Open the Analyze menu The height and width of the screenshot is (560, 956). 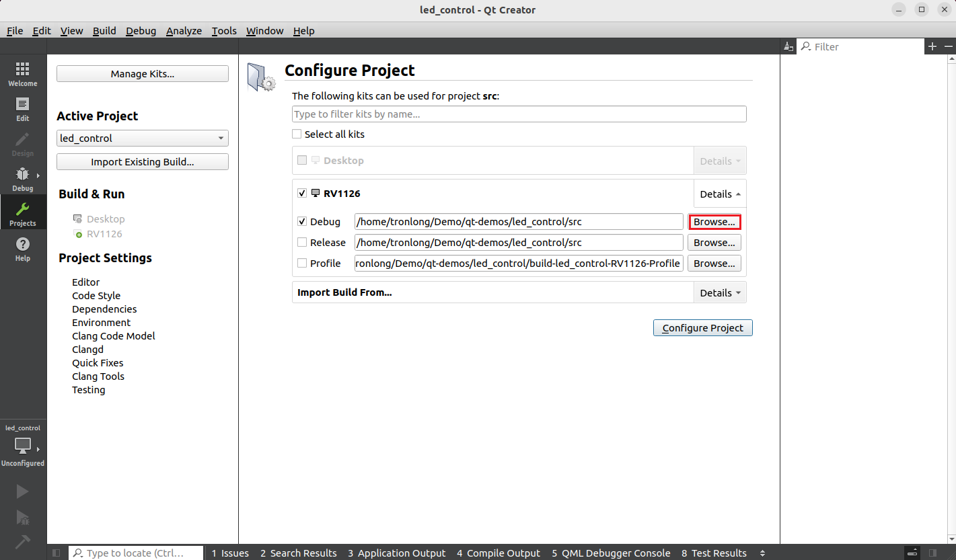click(184, 31)
